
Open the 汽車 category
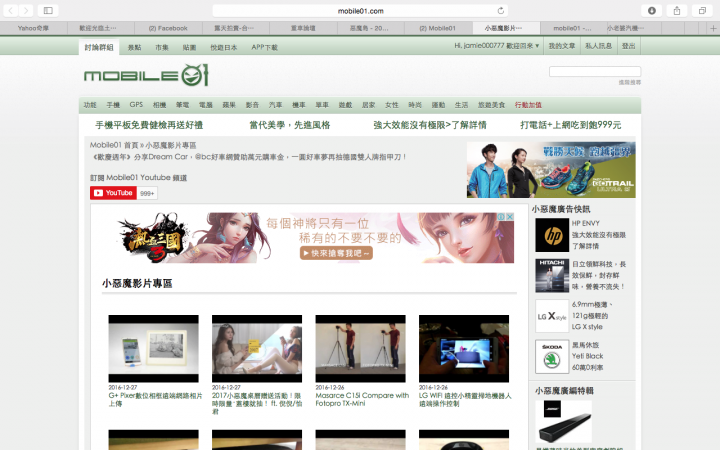click(x=275, y=105)
